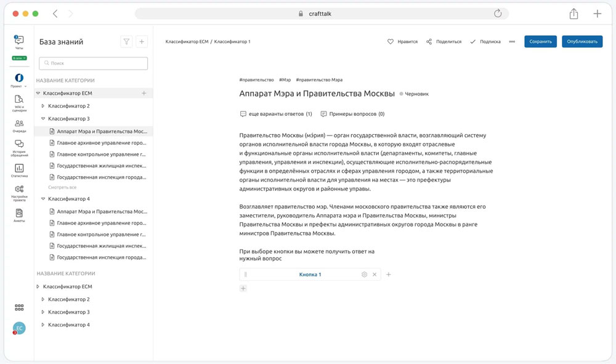
Task: Open the three-dot more options menu
Action: [x=512, y=42]
